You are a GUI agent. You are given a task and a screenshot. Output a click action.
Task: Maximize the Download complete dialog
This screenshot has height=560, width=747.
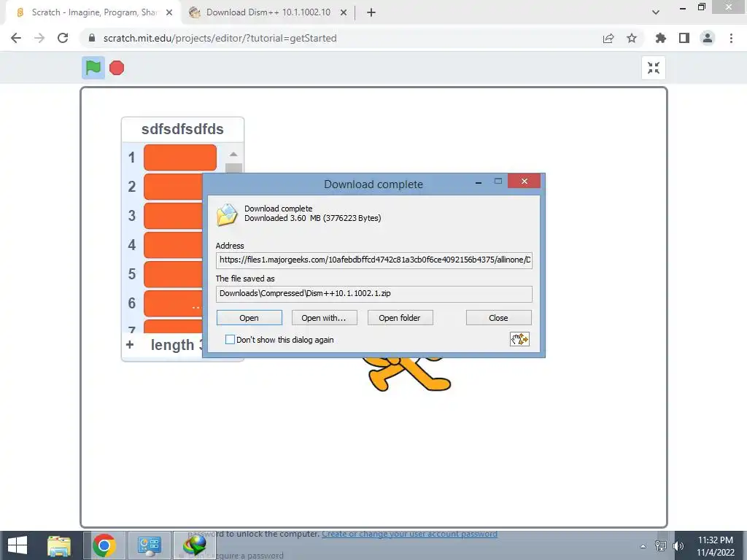[498, 181]
